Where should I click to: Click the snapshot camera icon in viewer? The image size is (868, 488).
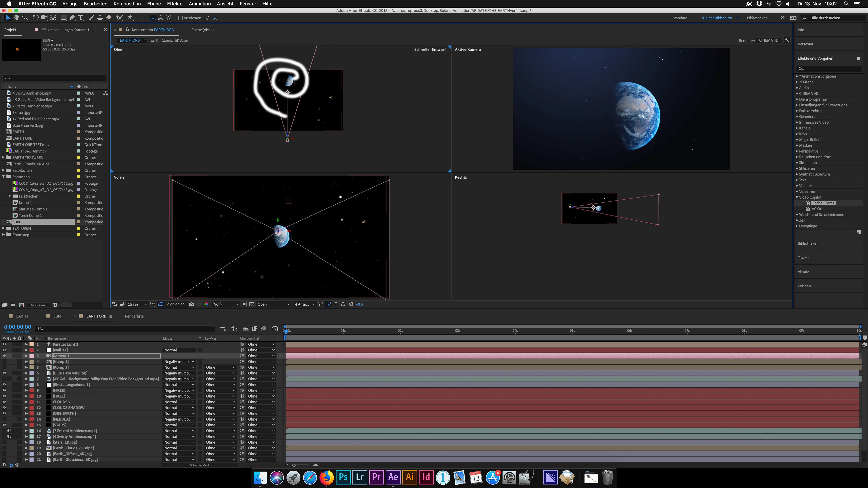[x=191, y=304]
